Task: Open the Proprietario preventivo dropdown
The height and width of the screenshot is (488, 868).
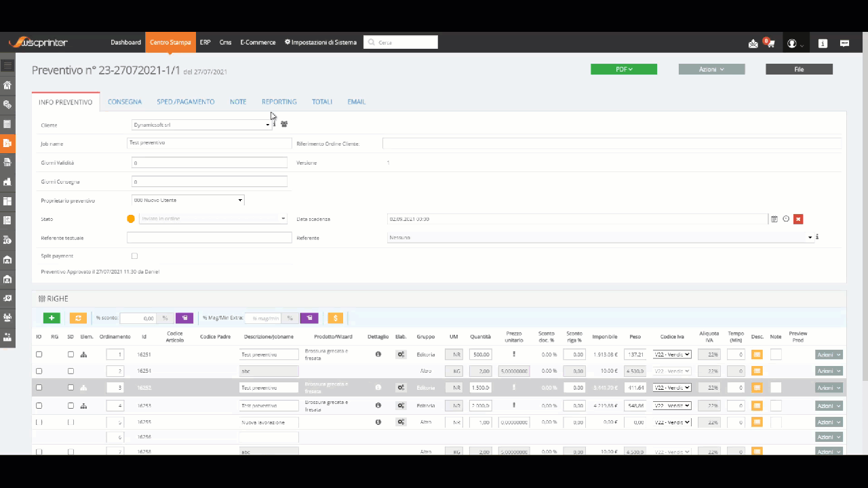Action: [188, 200]
